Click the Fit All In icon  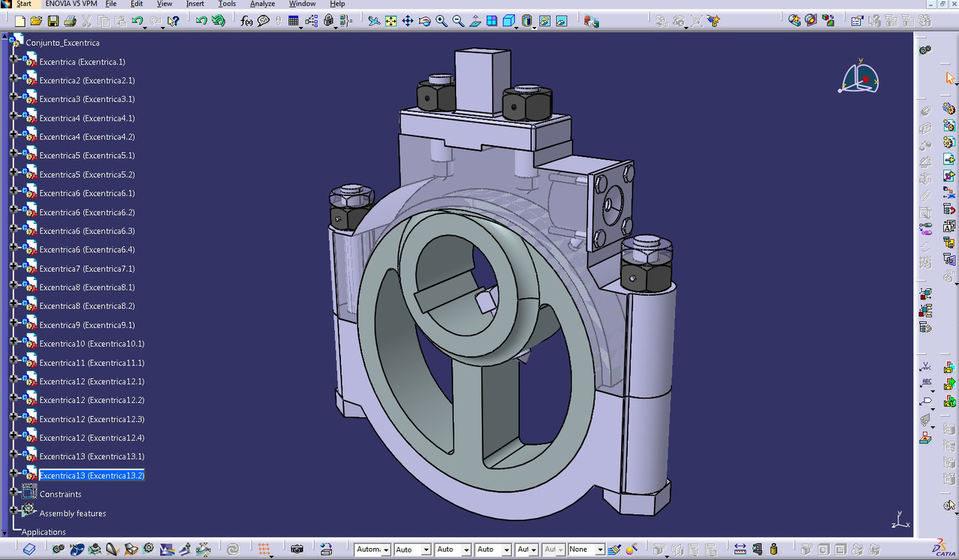click(391, 22)
